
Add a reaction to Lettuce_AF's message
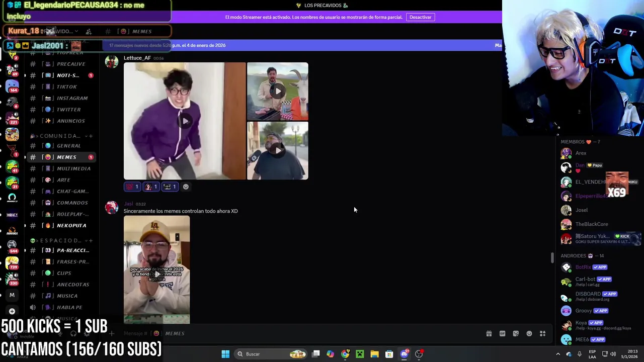pyautogui.click(x=186, y=187)
